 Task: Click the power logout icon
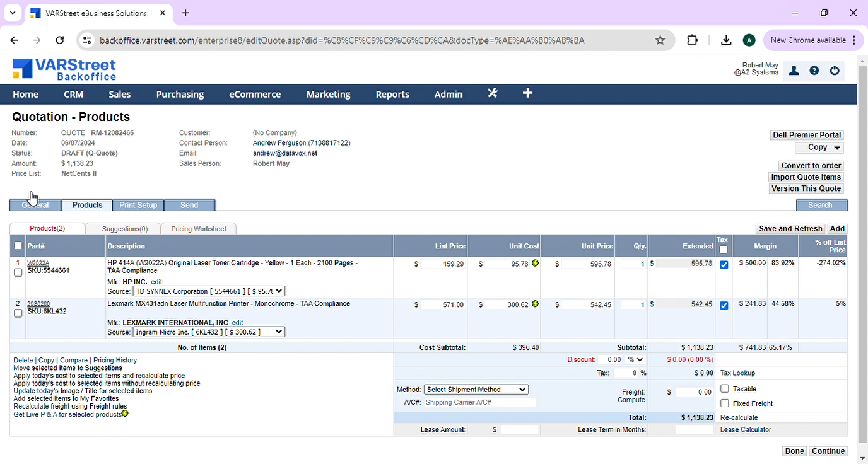click(835, 71)
